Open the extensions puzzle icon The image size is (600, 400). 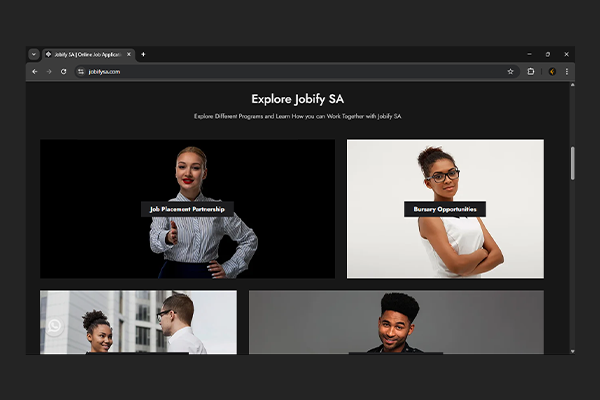[x=531, y=72]
